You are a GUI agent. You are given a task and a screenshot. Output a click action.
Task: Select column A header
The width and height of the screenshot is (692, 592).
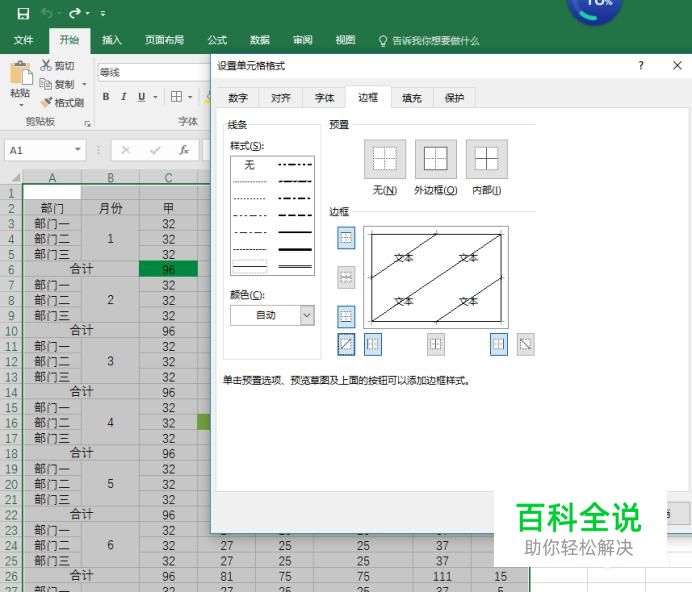click(x=52, y=177)
